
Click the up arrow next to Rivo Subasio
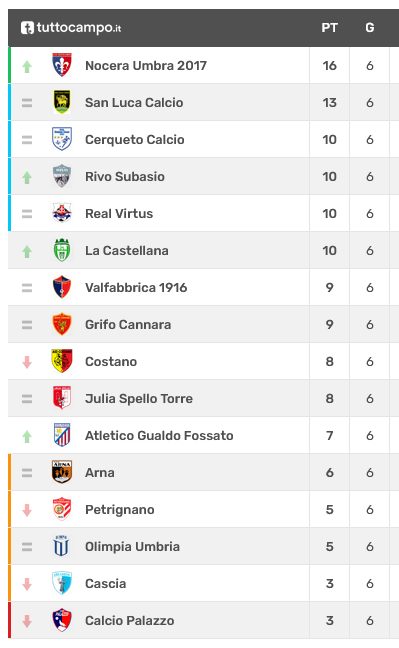pos(27,177)
